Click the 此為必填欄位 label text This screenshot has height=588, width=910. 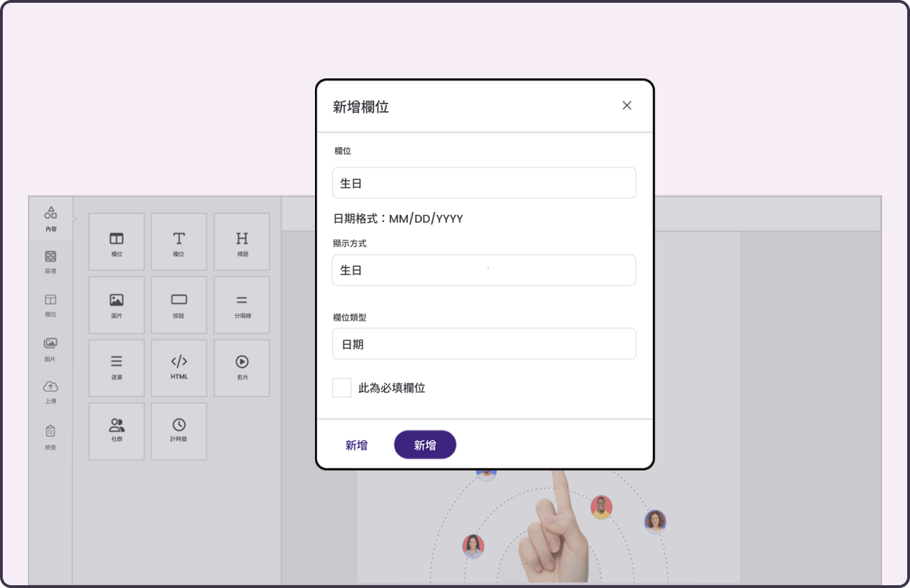tap(392, 388)
